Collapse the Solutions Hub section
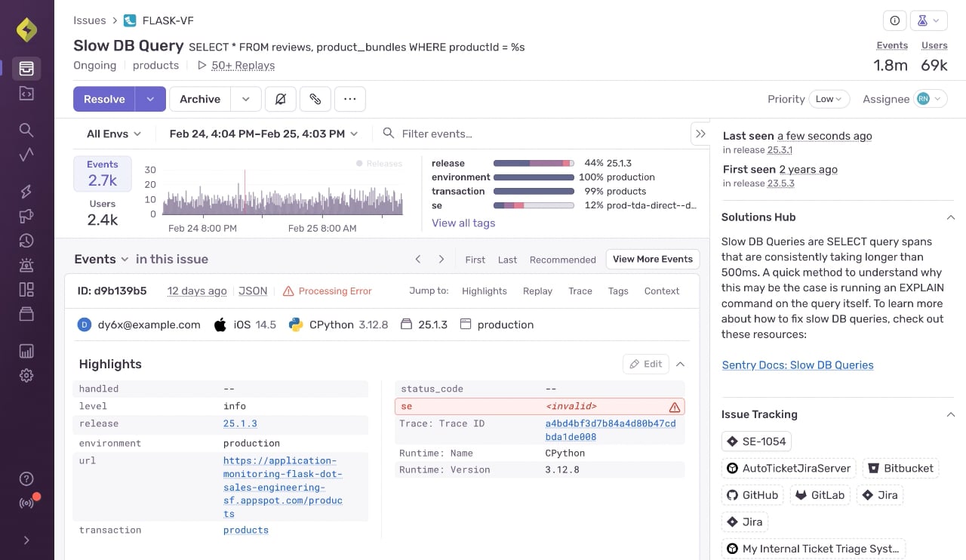This screenshot has width=966, height=560. pos(951,217)
